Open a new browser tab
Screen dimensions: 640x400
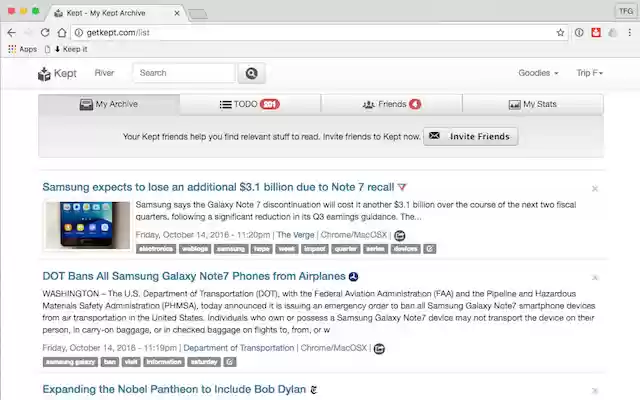tap(198, 15)
